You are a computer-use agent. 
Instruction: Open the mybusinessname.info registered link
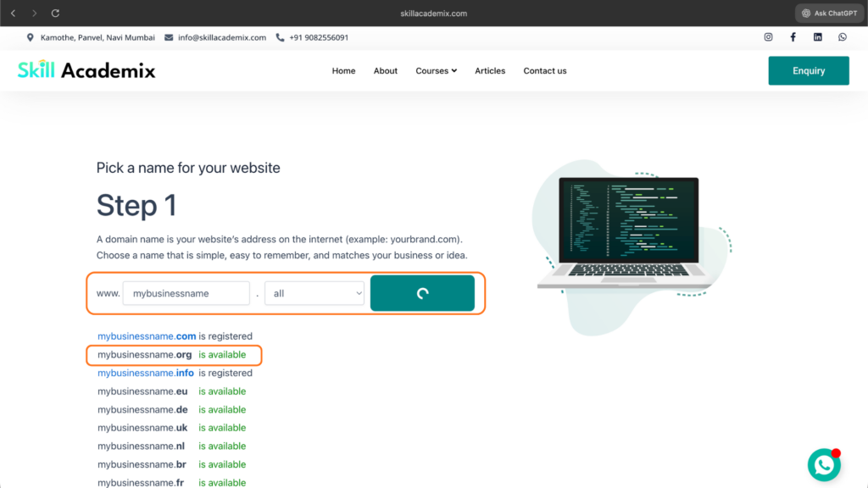[146, 373]
